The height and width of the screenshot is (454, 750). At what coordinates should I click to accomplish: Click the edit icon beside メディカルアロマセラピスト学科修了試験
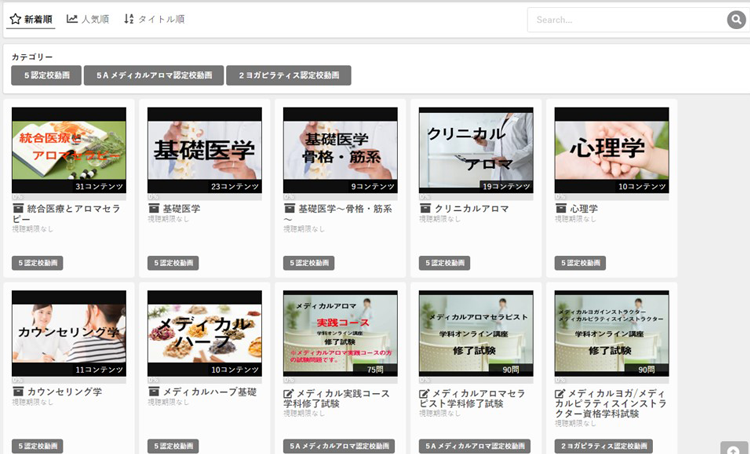click(424, 394)
